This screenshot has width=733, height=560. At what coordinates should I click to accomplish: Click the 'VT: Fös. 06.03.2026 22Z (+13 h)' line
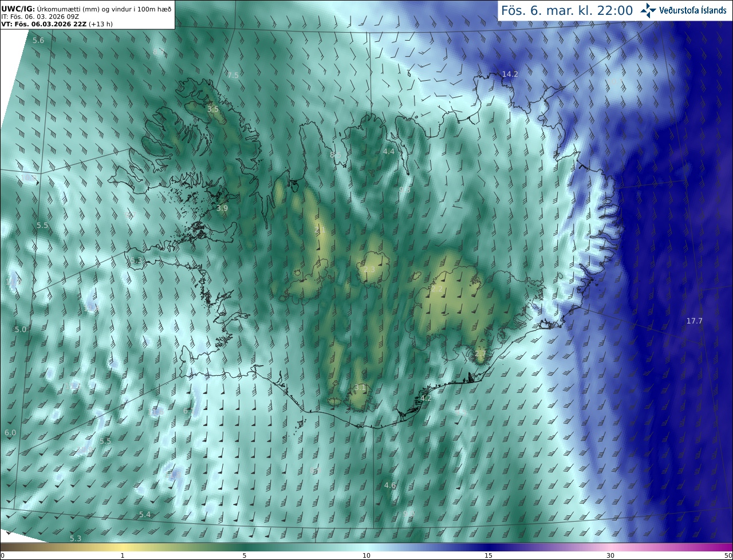point(57,24)
